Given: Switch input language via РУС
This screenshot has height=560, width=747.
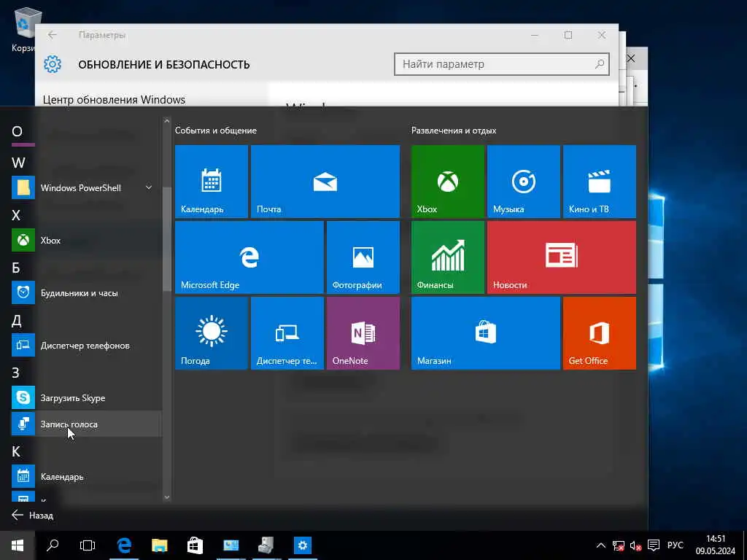Looking at the screenshot, I should coord(675,545).
